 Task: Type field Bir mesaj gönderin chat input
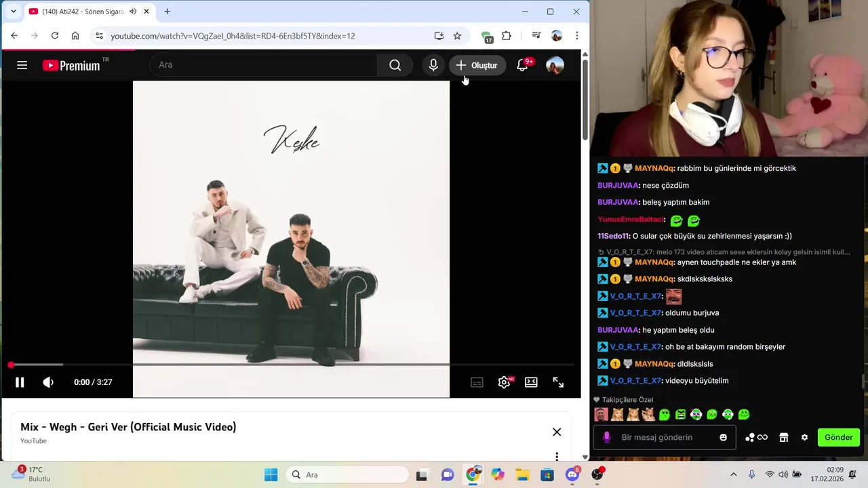click(x=665, y=437)
